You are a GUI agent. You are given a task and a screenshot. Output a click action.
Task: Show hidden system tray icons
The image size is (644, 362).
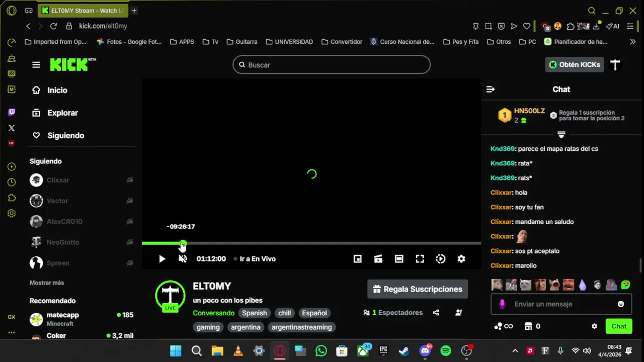[x=515, y=351]
